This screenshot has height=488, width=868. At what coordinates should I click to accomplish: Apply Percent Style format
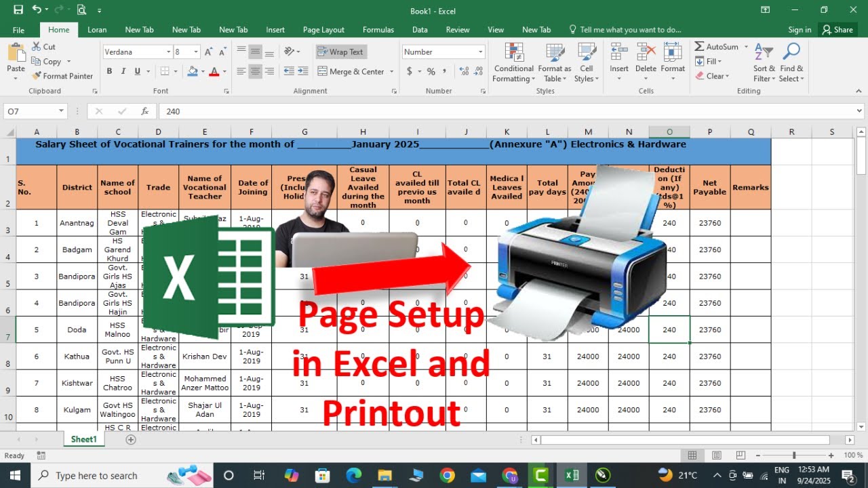click(431, 71)
